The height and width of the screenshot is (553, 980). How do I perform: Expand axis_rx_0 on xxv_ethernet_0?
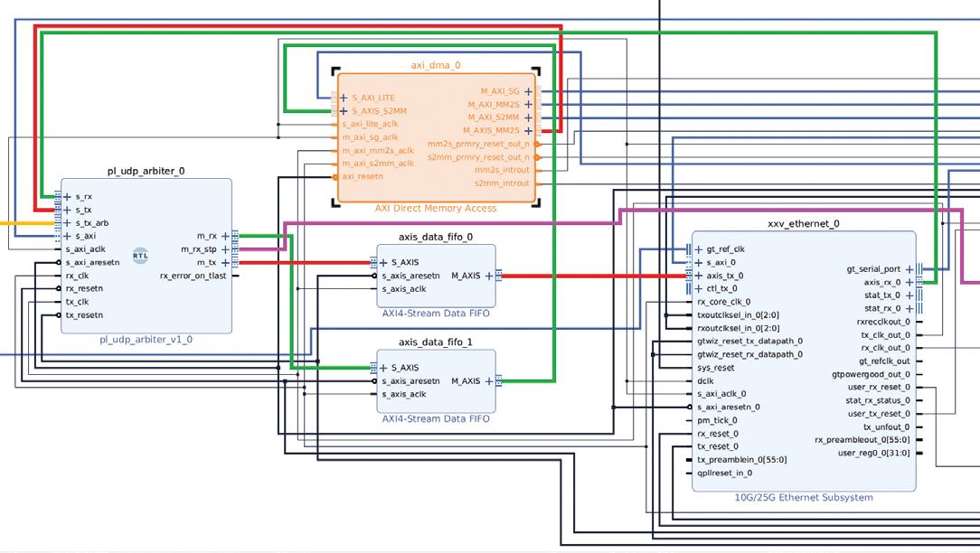pos(910,283)
